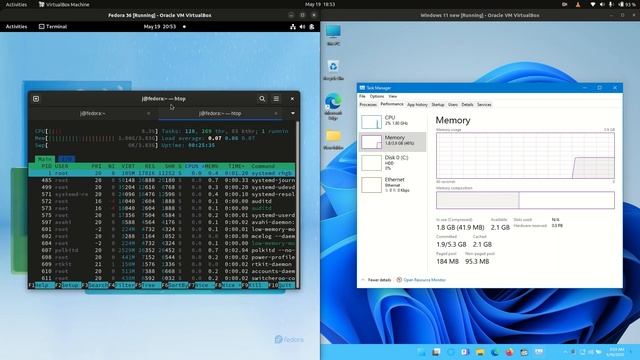Open File Explorer from Windows taskbar
Viewport: 640px width, 360px height.
[x=480, y=352]
